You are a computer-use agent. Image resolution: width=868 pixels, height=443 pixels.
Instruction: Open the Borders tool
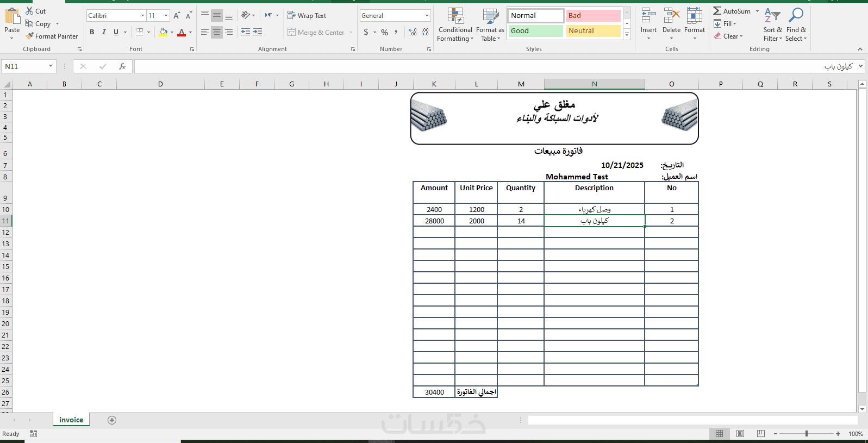pos(140,32)
